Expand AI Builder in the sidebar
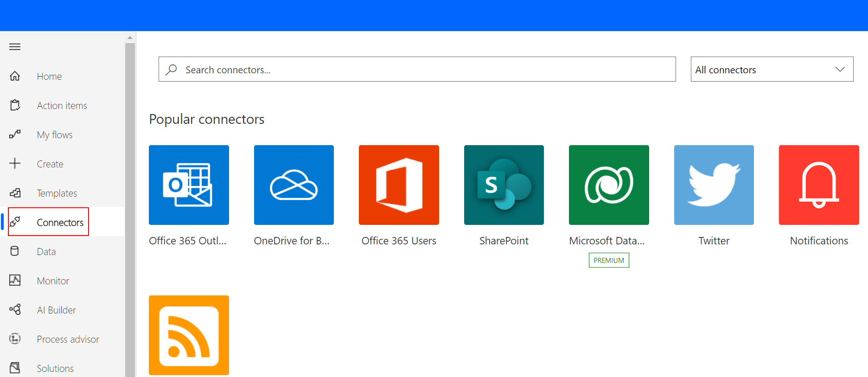 point(57,310)
